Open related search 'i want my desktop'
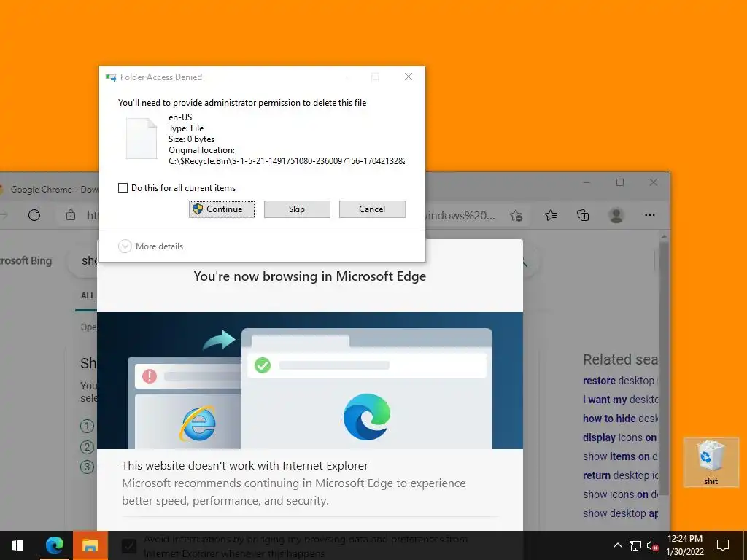The width and height of the screenshot is (747, 560). pos(620,400)
